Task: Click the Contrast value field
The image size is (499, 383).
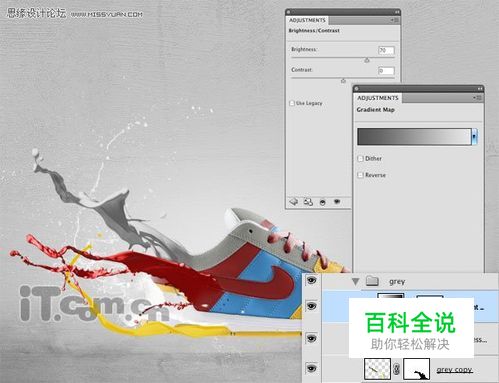Action: point(386,71)
